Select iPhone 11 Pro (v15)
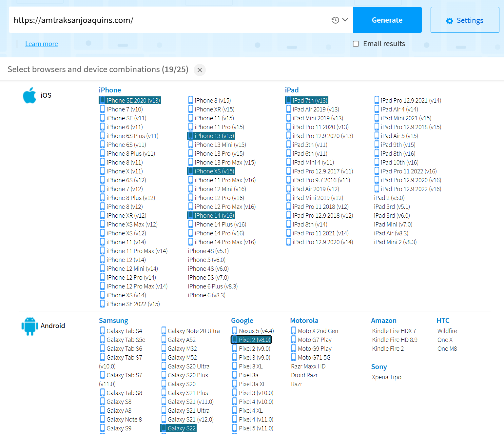This screenshot has width=504, height=434. click(216, 127)
